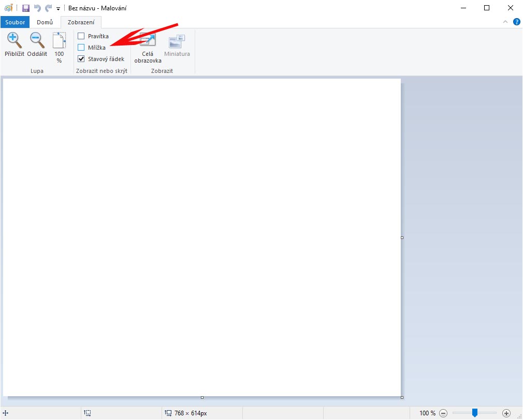This screenshot has height=420, width=523.
Task: Click the Oddálit zoom out icon
Action: pyautogui.click(x=37, y=40)
